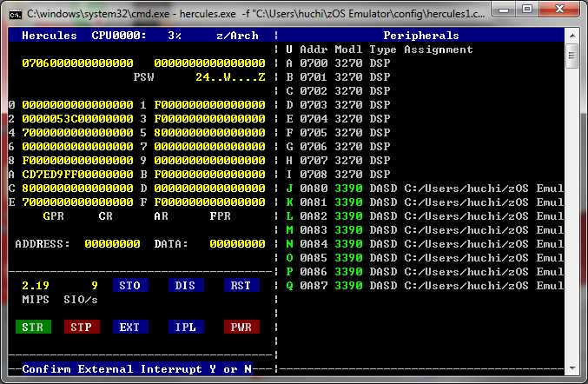This screenshot has width=588, height=384.
Task: Click the Confirm External Interrupt prompt
Action: 137,368
